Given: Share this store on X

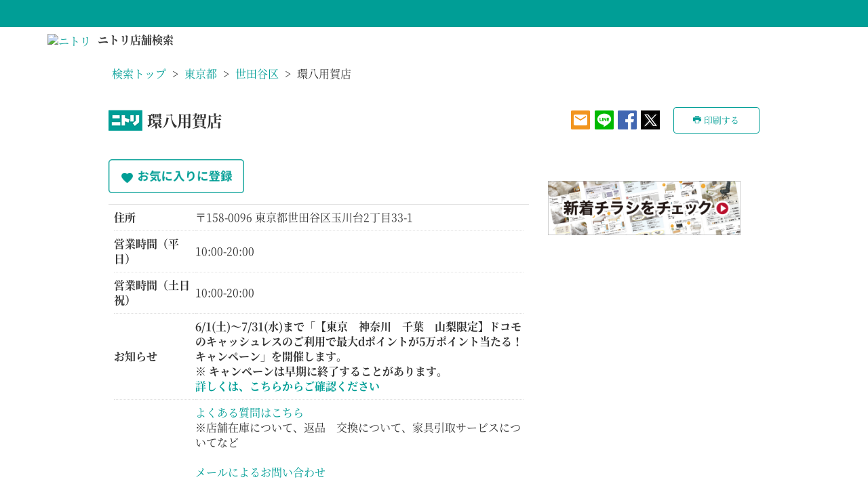Looking at the screenshot, I should pos(650,120).
